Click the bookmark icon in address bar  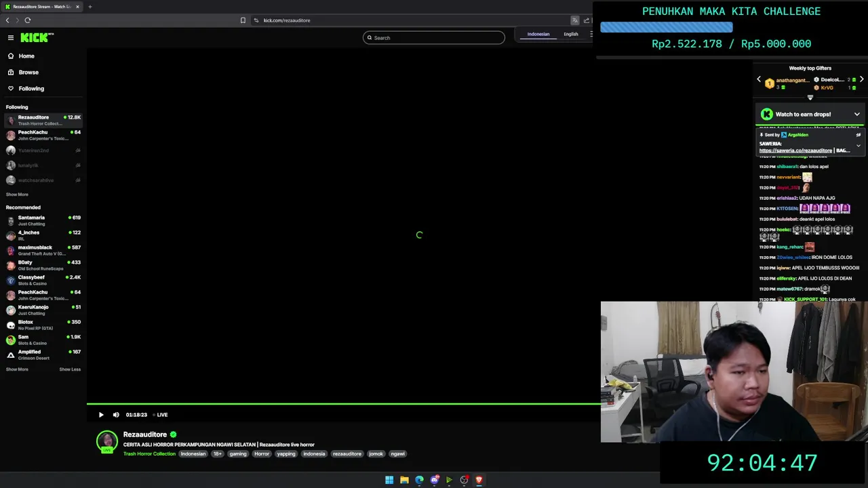tap(243, 20)
